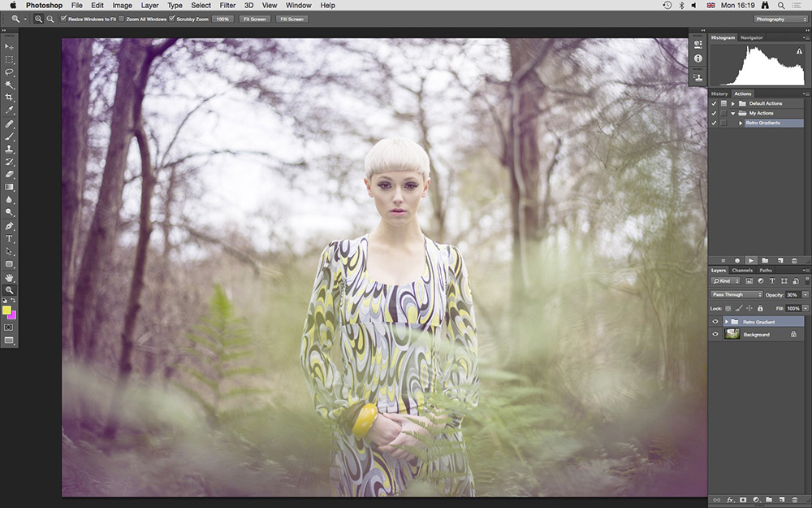This screenshot has width=812, height=508.
Task: Open the Pass Through blend mode dropdown
Action: tap(736, 294)
